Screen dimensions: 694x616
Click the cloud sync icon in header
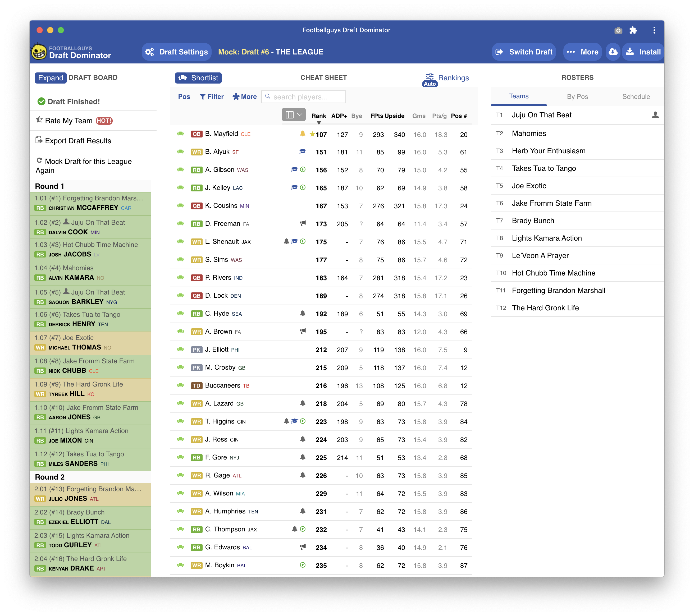click(x=613, y=52)
